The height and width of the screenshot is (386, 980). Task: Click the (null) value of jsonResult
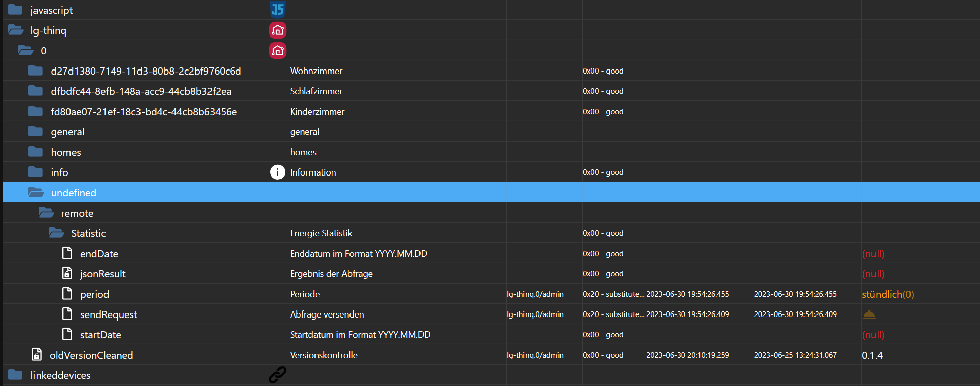873,274
